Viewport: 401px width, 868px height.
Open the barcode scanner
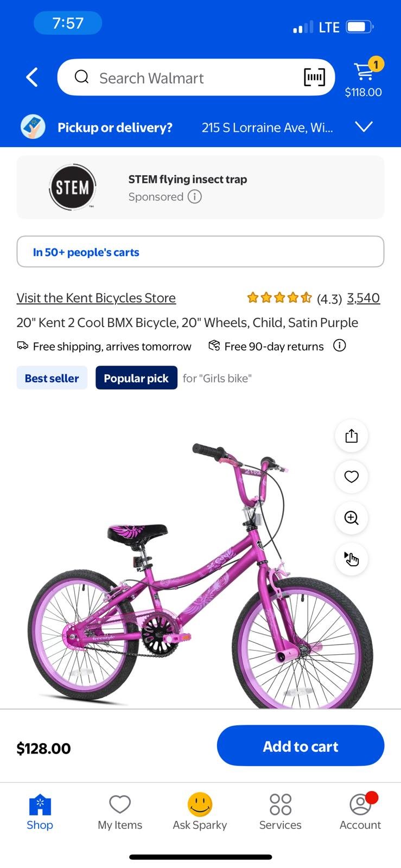click(x=314, y=78)
